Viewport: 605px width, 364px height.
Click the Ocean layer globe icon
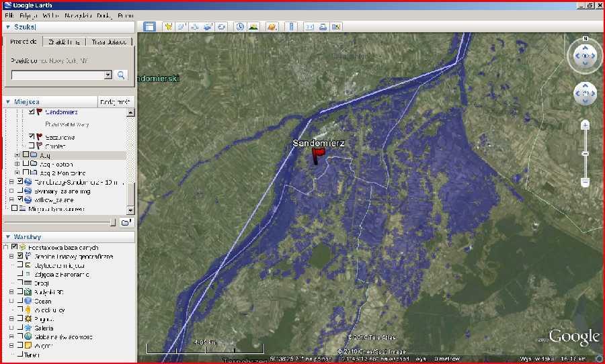click(x=28, y=301)
